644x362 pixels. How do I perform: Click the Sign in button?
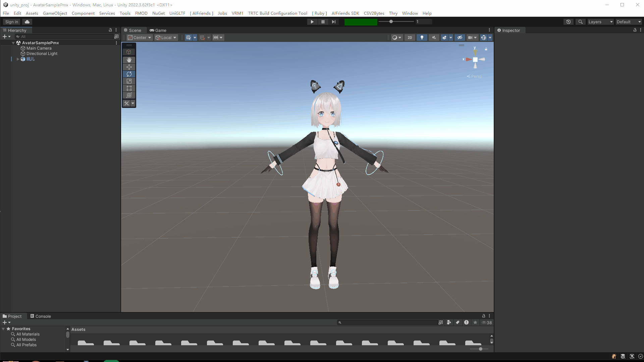(12, 22)
